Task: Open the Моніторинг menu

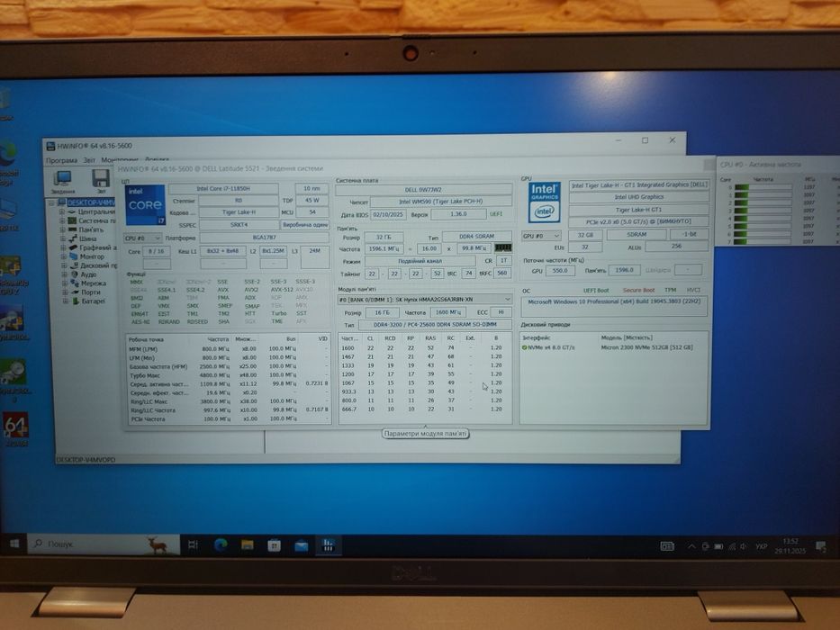Action: (120, 160)
